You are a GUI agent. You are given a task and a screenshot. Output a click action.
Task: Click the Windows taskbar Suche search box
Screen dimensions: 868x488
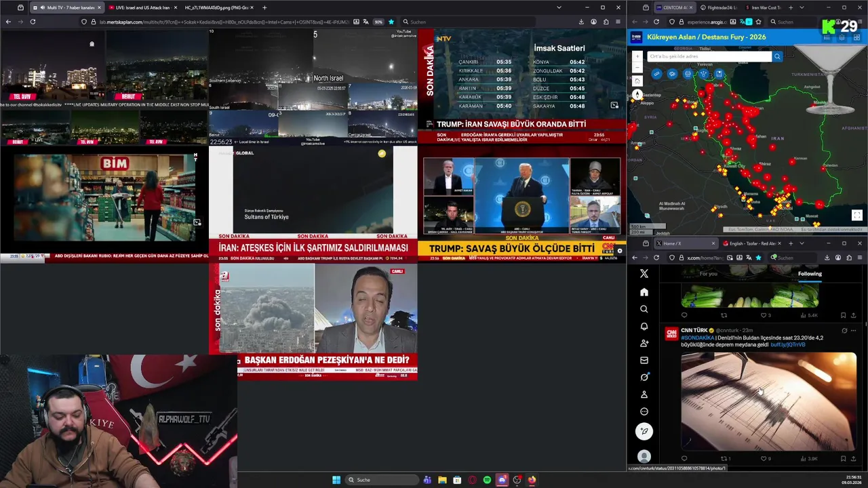[382, 480]
